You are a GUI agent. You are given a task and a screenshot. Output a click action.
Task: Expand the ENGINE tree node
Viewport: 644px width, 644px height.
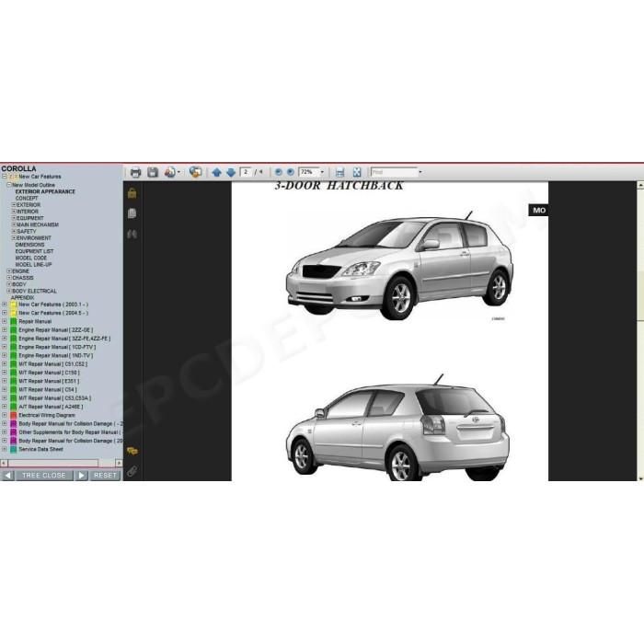point(9,271)
